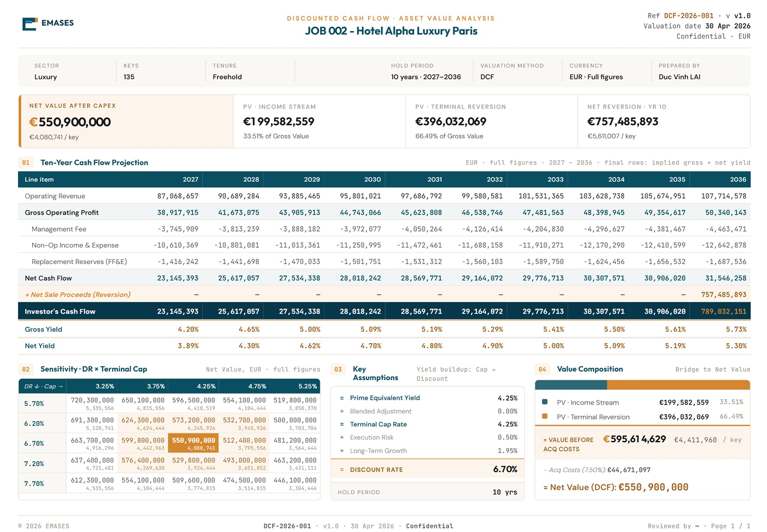Image resolution: width=767 pixels, height=532 pixels.
Task: Select the PV Terminal Reversion €396,032,069 card value
Action: pyautogui.click(x=451, y=122)
